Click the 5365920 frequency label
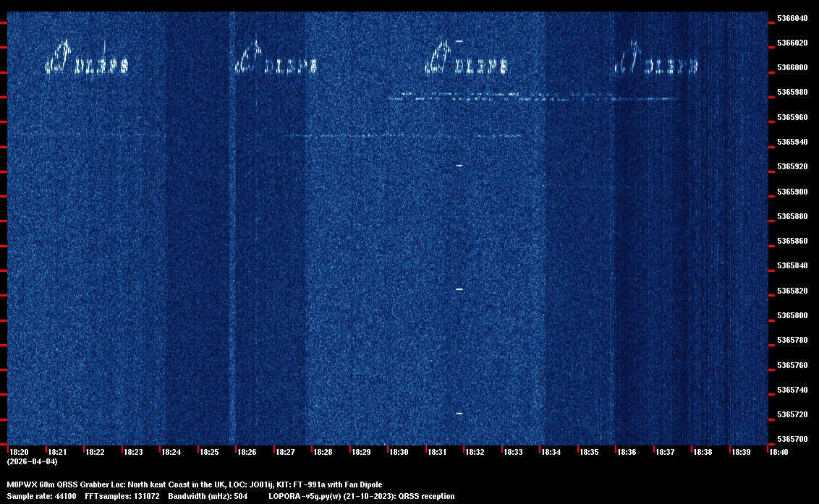Screen dimensions: 819x504 click(792, 166)
